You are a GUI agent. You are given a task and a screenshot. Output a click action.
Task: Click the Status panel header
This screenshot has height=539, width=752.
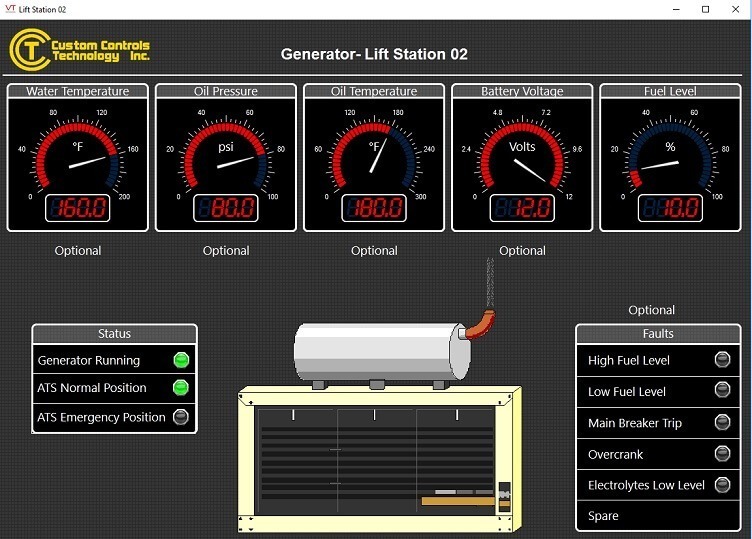[x=114, y=333]
